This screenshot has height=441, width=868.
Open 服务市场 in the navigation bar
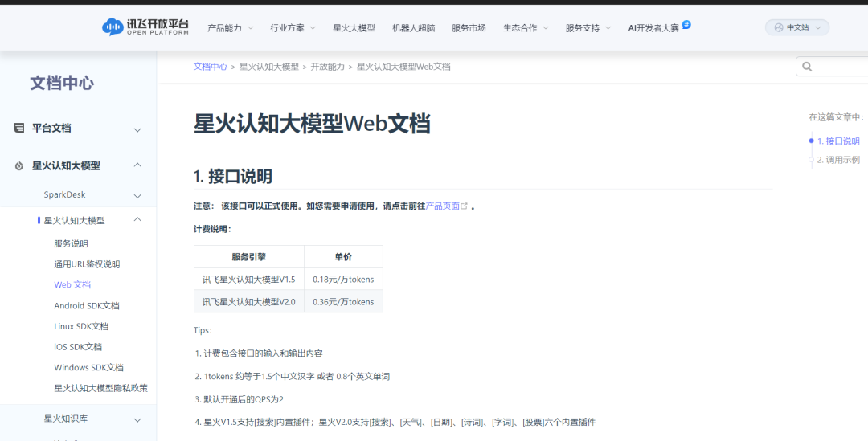tap(469, 27)
